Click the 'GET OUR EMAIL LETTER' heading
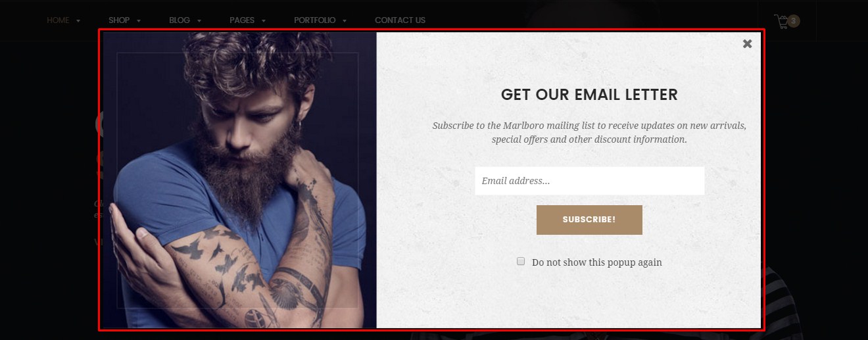Screen dimensions: 868x340 [589, 95]
